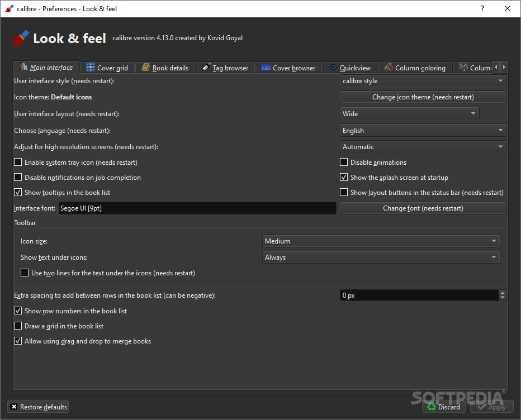Switch to the Cover grid tab
The height and width of the screenshot is (420, 521).
[x=107, y=68]
